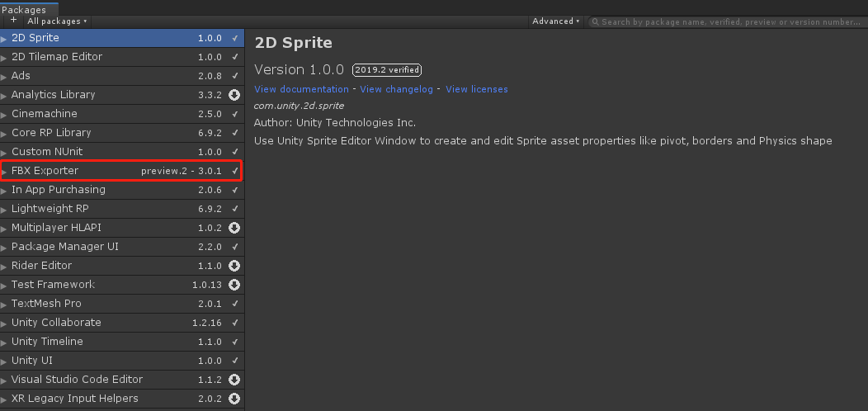868x411 pixels.
Task: Click the Custom NUnit installed checkmark
Action: pyautogui.click(x=234, y=152)
